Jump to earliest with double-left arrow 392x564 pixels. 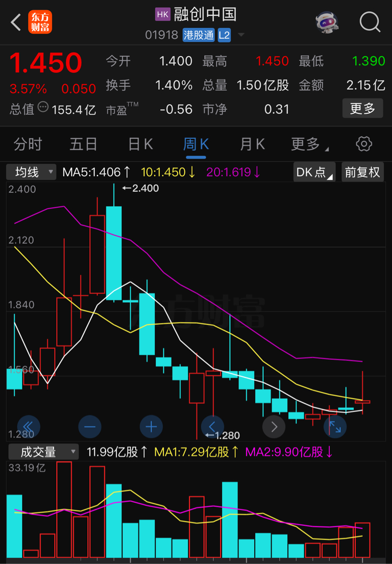[x=29, y=427]
